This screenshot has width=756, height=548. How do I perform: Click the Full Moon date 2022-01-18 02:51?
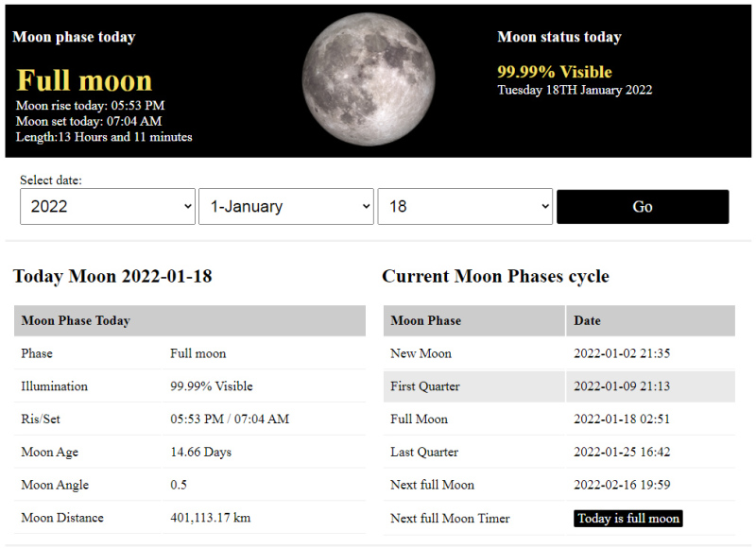pyautogui.click(x=622, y=420)
